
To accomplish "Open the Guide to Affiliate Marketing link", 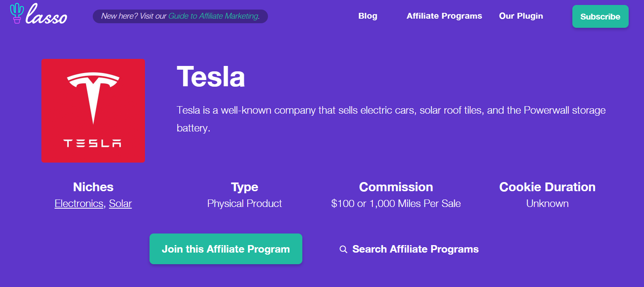I will click(214, 16).
